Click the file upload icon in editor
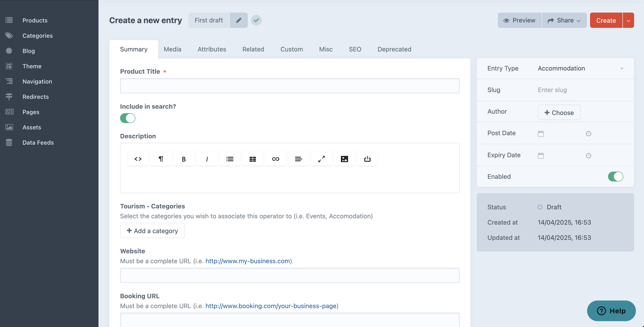 (x=367, y=159)
